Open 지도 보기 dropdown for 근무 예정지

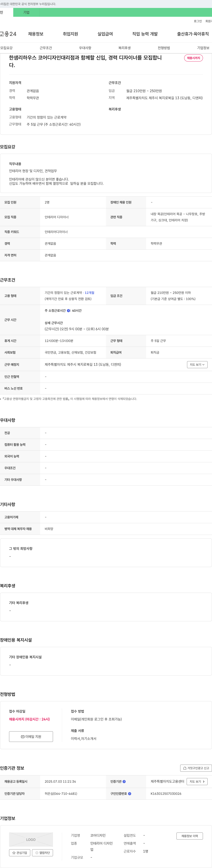click(197, 365)
